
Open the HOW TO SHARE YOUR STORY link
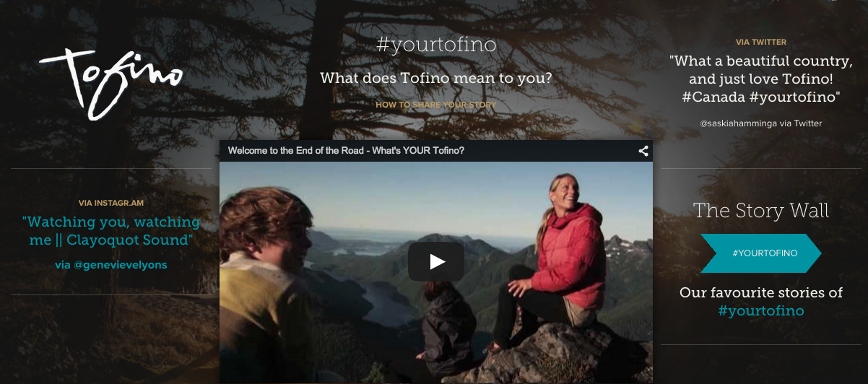point(436,105)
